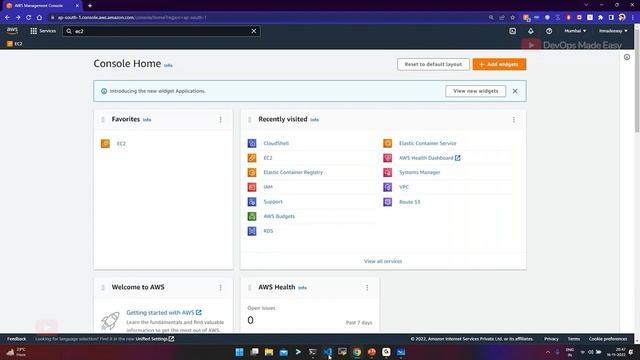Open the Favorites widget three-dot menu

[220, 120]
